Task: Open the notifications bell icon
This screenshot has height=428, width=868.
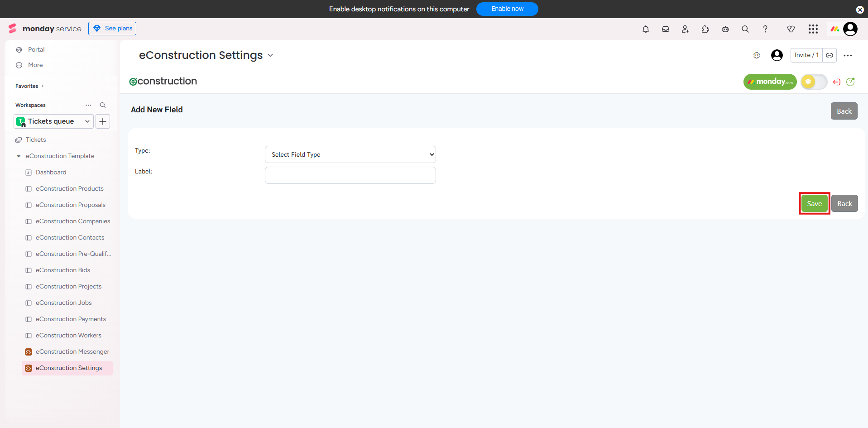Action: point(645,29)
